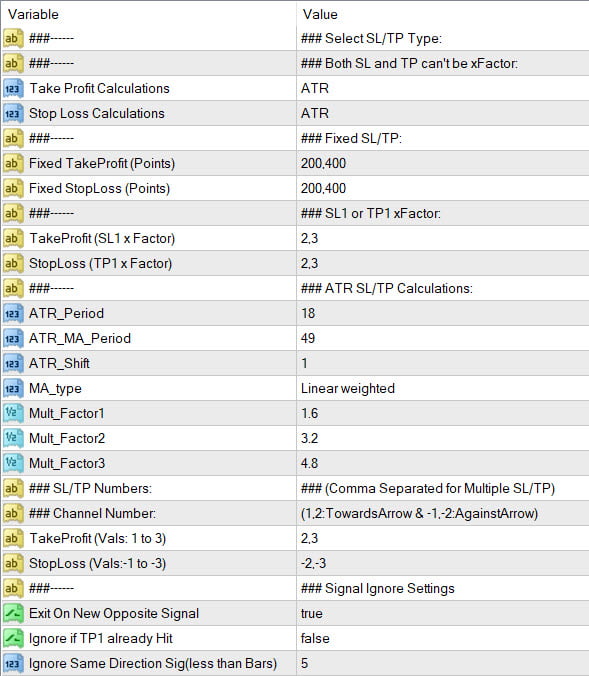Viewport: 589px width, 676px height.
Task: Toggle the Ignore if TP1 already Hit false value
Action: point(443,638)
